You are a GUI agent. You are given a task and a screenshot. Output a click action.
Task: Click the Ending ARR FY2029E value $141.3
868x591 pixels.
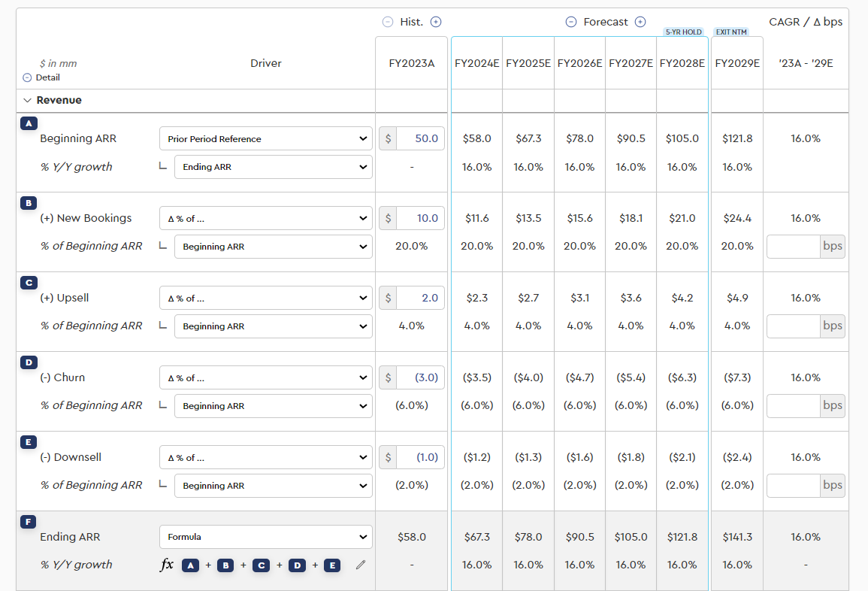pyautogui.click(x=737, y=537)
